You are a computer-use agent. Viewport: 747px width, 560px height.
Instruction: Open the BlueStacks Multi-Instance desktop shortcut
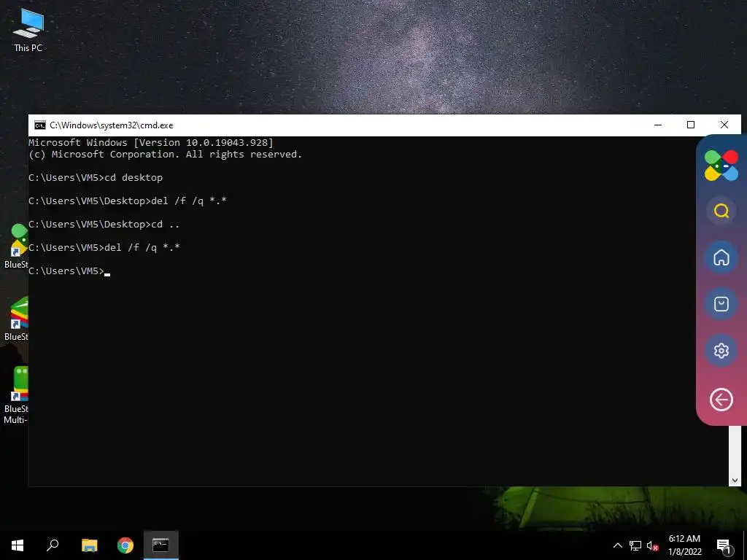[16, 394]
